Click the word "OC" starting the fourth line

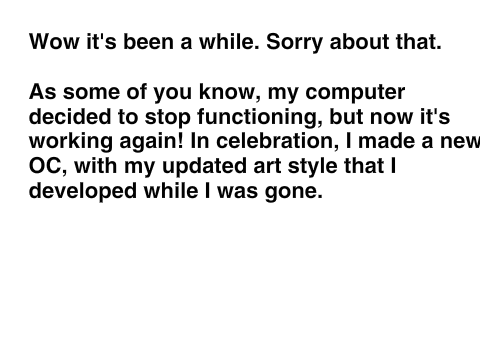coord(45,166)
